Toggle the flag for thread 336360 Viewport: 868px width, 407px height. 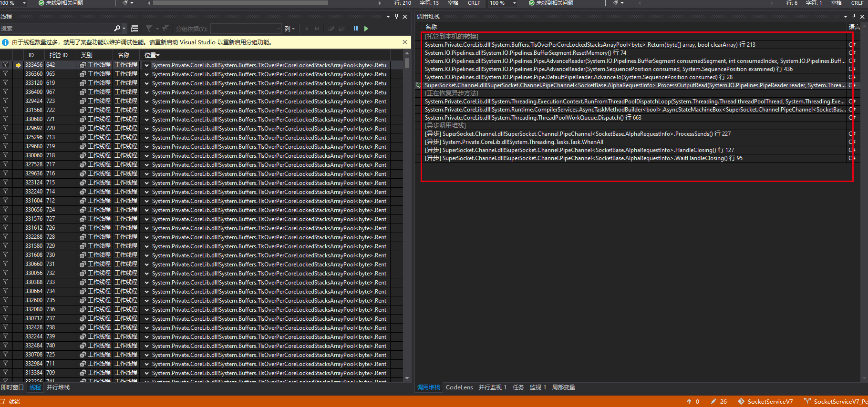coord(6,74)
